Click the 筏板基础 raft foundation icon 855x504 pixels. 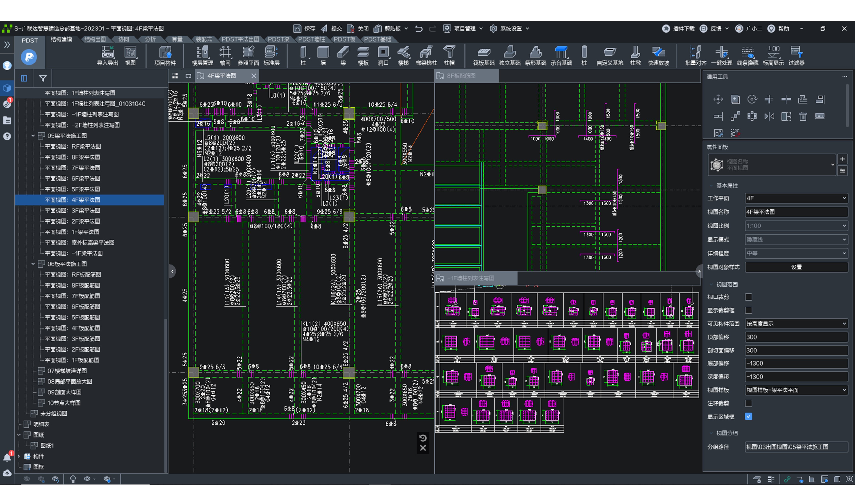click(483, 55)
